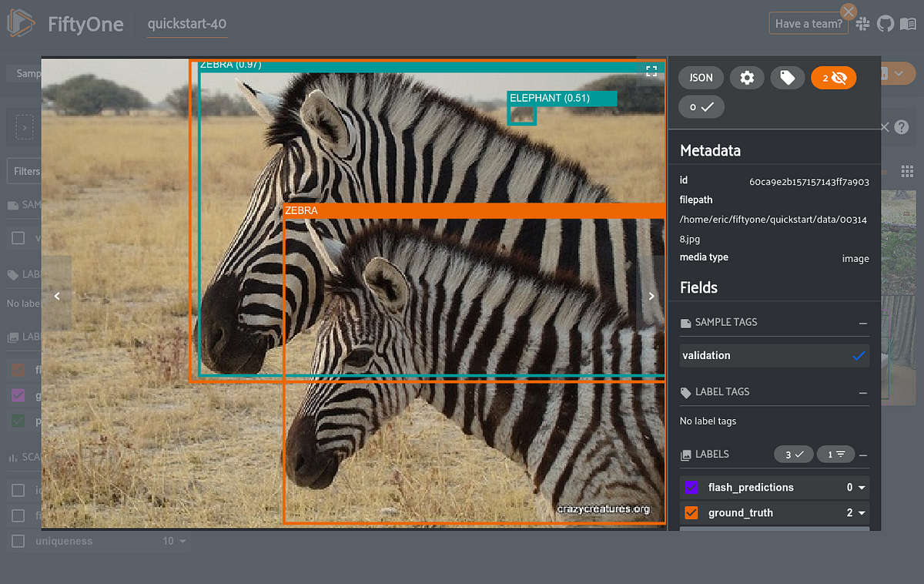Open the Slack icon in header
The height and width of the screenshot is (584, 924).
click(862, 24)
